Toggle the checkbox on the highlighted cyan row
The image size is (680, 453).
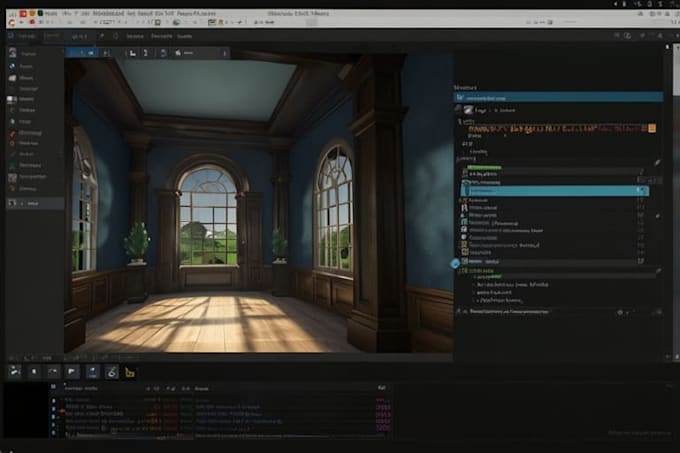[466, 190]
